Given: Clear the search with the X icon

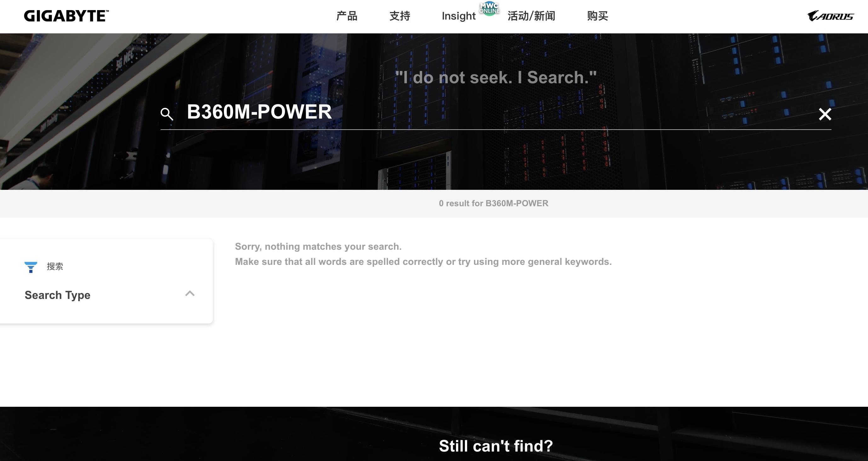Looking at the screenshot, I should [x=825, y=114].
